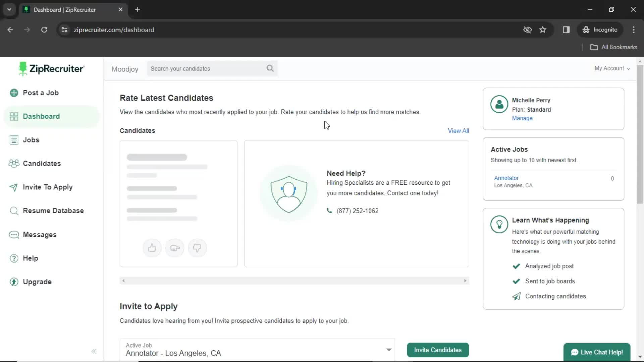Open My Account dropdown menu
This screenshot has width=644, height=362.
coord(612,68)
